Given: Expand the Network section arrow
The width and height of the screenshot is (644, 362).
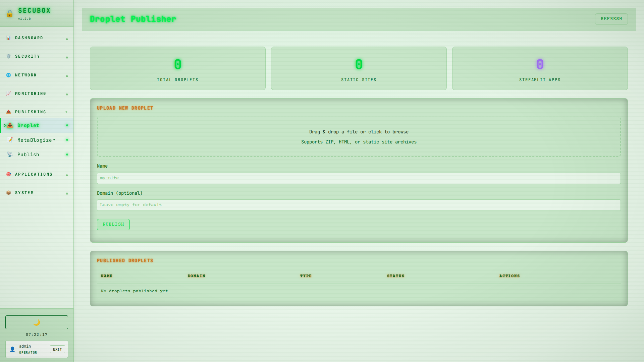Looking at the screenshot, I should click(x=67, y=75).
